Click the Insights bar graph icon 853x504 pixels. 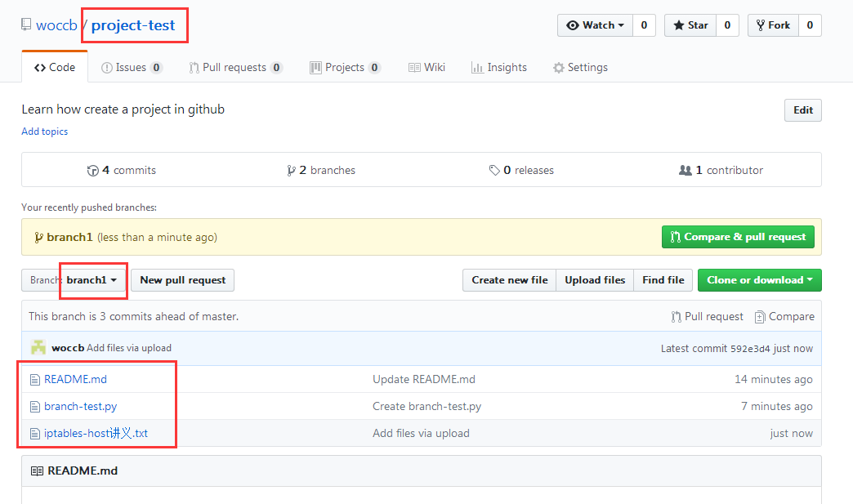click(477, 68)
